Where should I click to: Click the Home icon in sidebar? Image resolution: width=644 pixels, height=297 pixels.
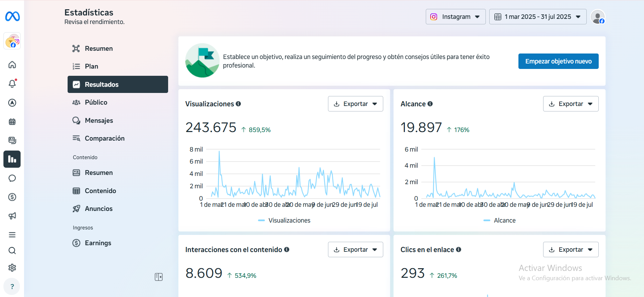[x=12, y=65]
